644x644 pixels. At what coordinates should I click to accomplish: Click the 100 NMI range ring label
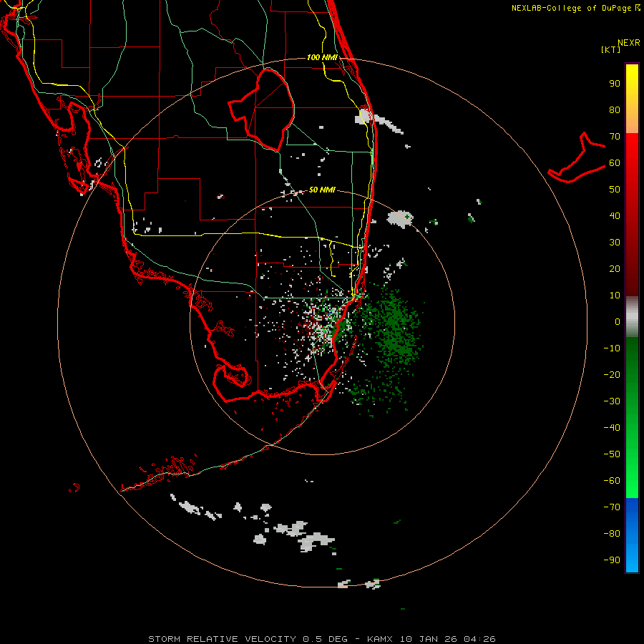point(323,57)
